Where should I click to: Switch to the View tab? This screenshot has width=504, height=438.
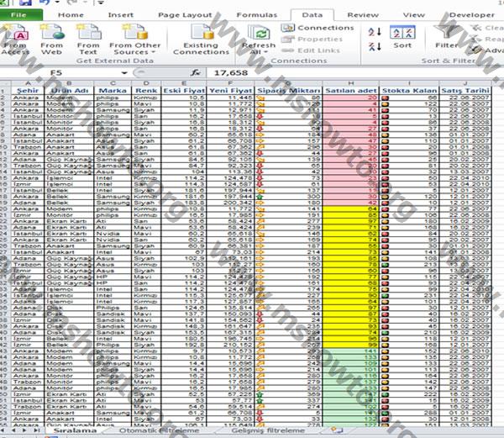click(413, 15)
